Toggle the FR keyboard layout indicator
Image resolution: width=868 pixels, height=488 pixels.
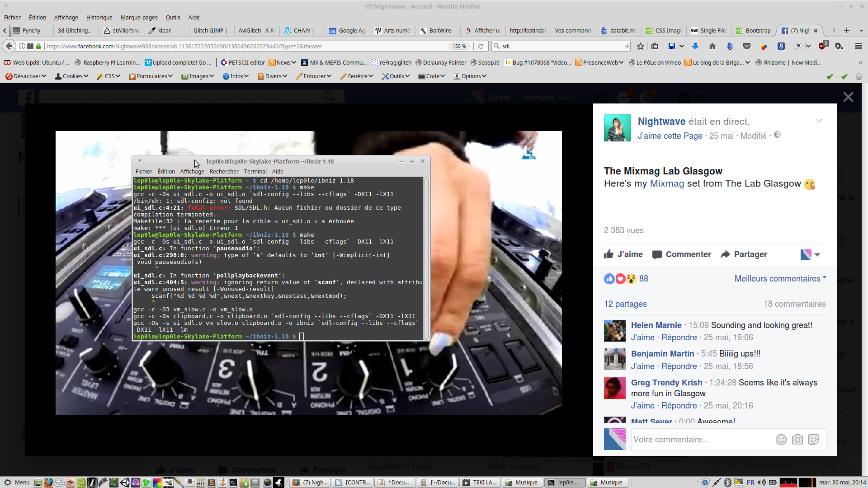pyautogui.click(x=750, y=483)
